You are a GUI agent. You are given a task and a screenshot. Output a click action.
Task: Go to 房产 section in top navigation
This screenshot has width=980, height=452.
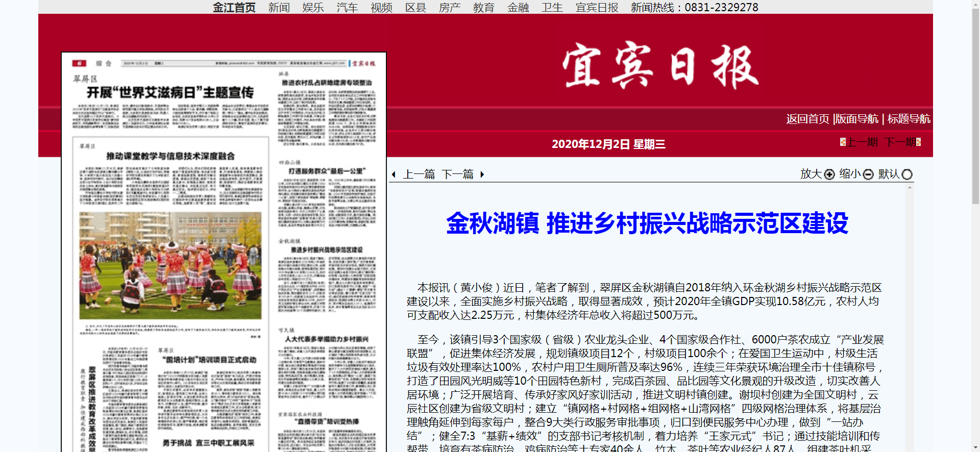pyautogui.click(x=449, y=7)
